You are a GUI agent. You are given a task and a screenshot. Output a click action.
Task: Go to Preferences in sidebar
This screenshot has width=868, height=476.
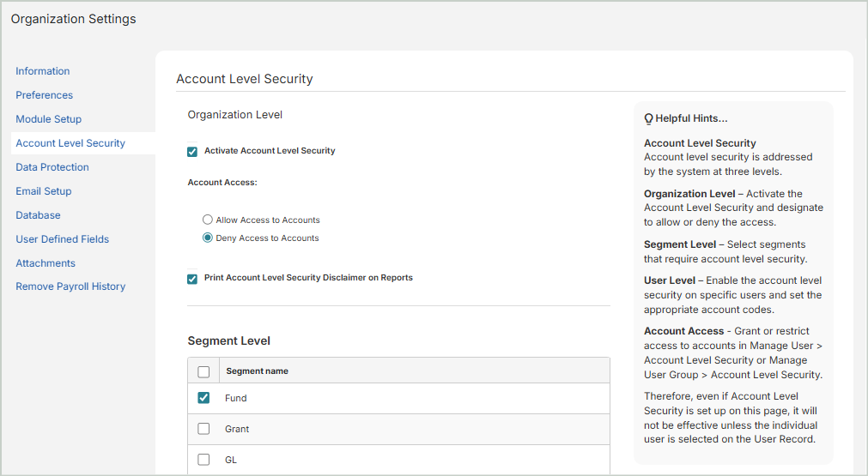[x=45, y=95]
